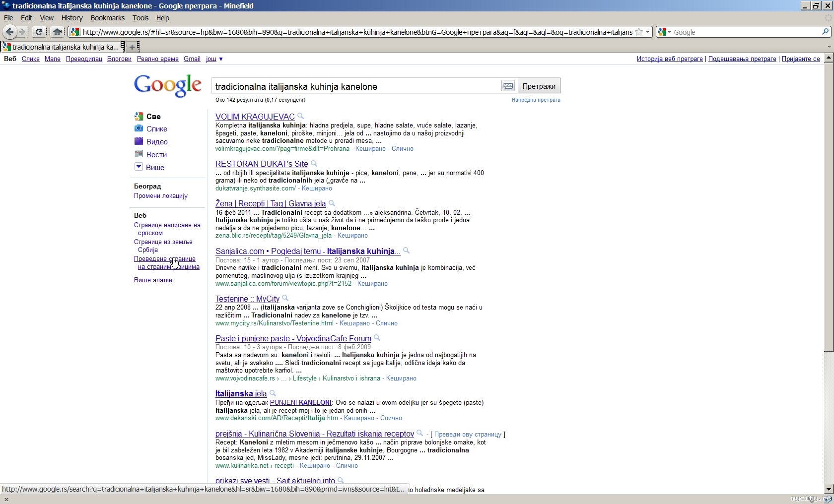Viewport: 834px width, 504px height.
Task: Open the VOLIM KRAGUJEVAC result link
Action: click(x=255, y=117)
